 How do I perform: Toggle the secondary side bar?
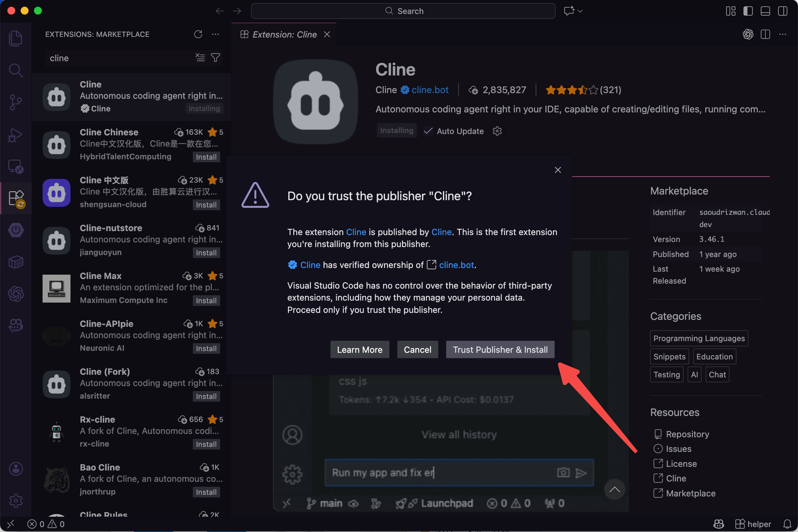782,11
